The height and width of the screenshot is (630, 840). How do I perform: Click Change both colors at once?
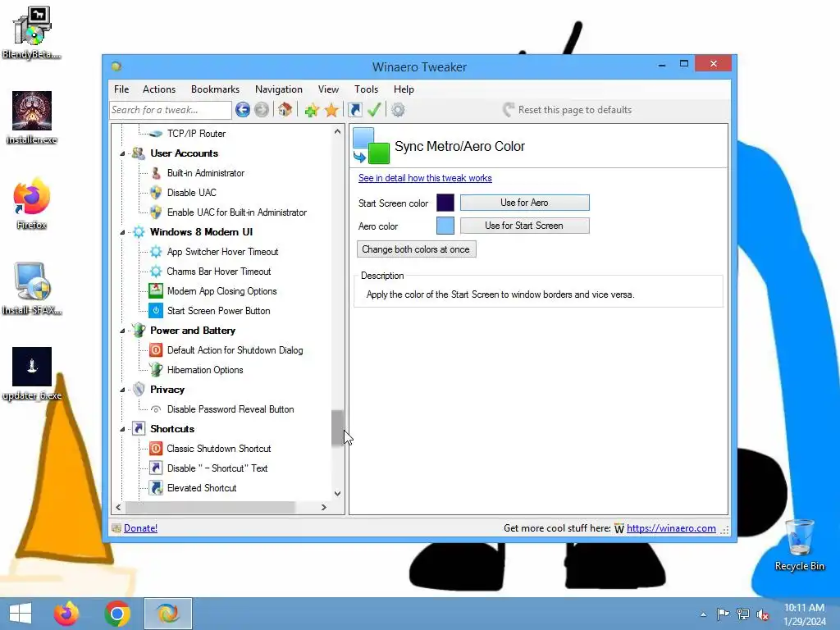click(416, 249)
